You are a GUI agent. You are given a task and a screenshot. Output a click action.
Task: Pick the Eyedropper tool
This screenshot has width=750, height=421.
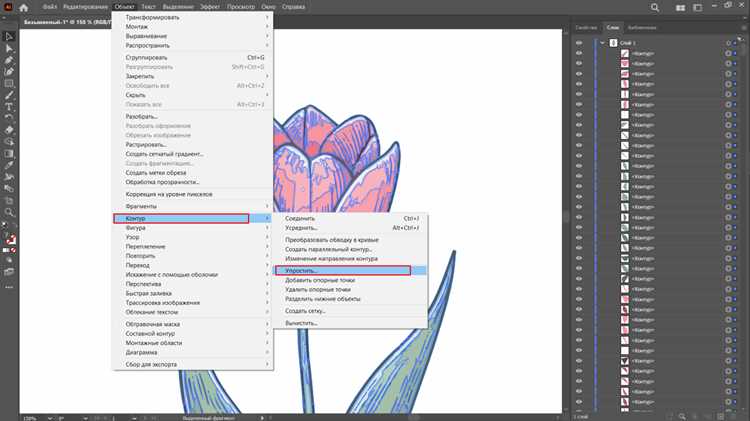click(9, 165)
